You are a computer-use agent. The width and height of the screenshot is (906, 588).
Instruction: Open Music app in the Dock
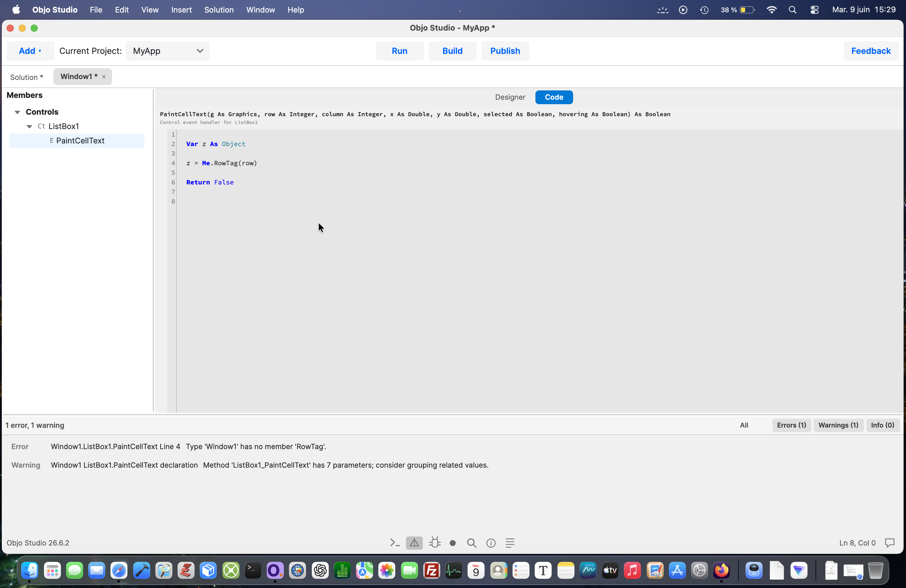(x=632, y=570)
